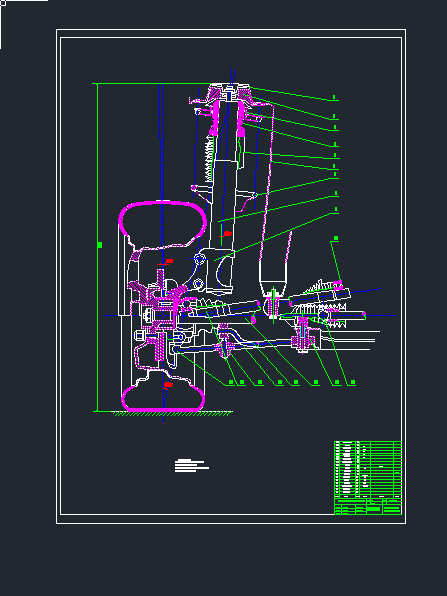The width and height of the screenshot is (447, 596).
Task: Click the left-most bottom green callout label
Action: [x=231, y=382]
